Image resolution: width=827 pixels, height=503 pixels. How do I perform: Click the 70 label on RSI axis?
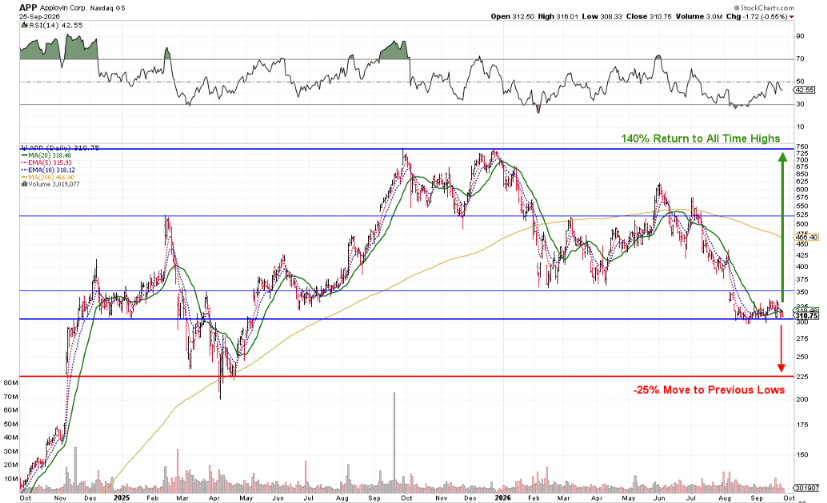coord(800,59)
